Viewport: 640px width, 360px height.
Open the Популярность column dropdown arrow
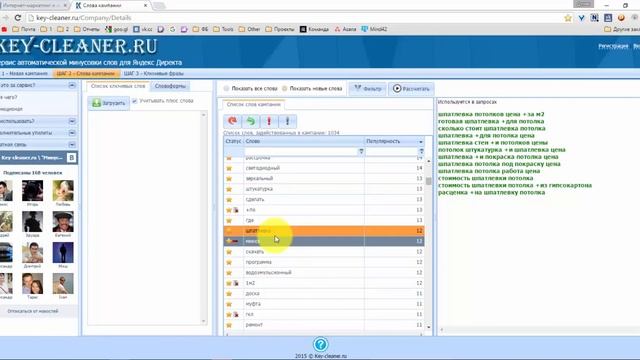(x=421, y=142)
